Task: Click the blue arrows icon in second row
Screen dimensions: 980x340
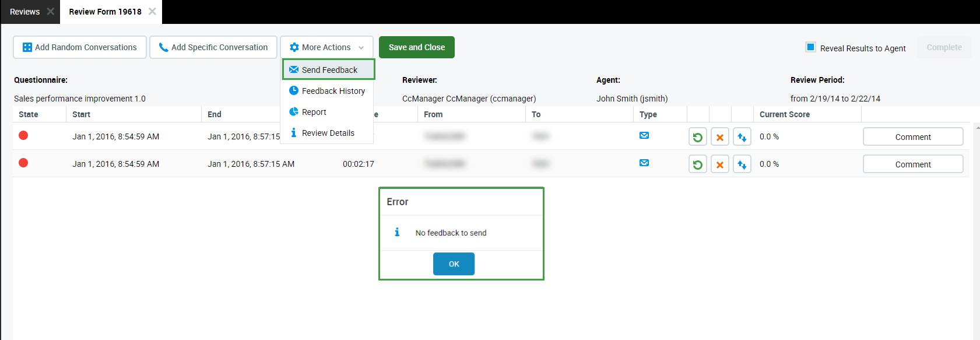Action: pos(742,164)
